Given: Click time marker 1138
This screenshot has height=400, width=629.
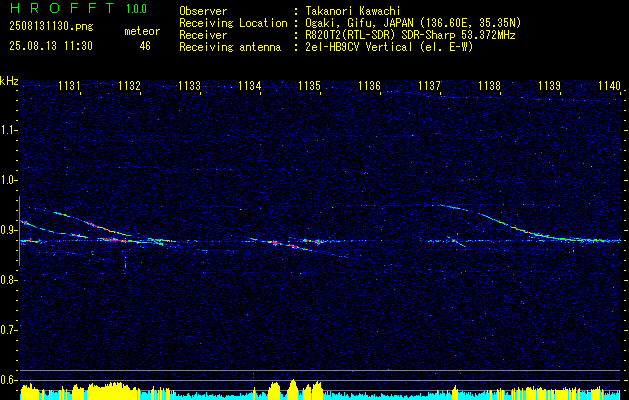Looking at the screenshot, I should coord(489,86).
